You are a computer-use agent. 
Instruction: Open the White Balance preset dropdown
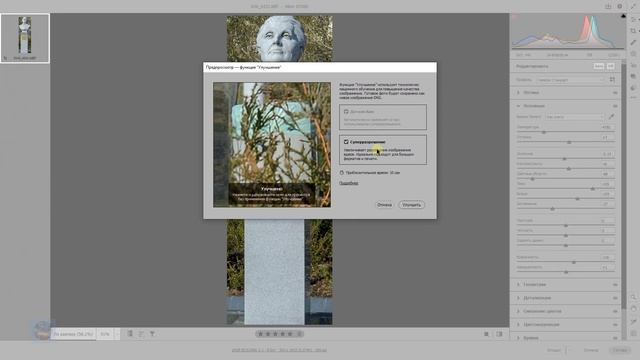coord(574,117)
